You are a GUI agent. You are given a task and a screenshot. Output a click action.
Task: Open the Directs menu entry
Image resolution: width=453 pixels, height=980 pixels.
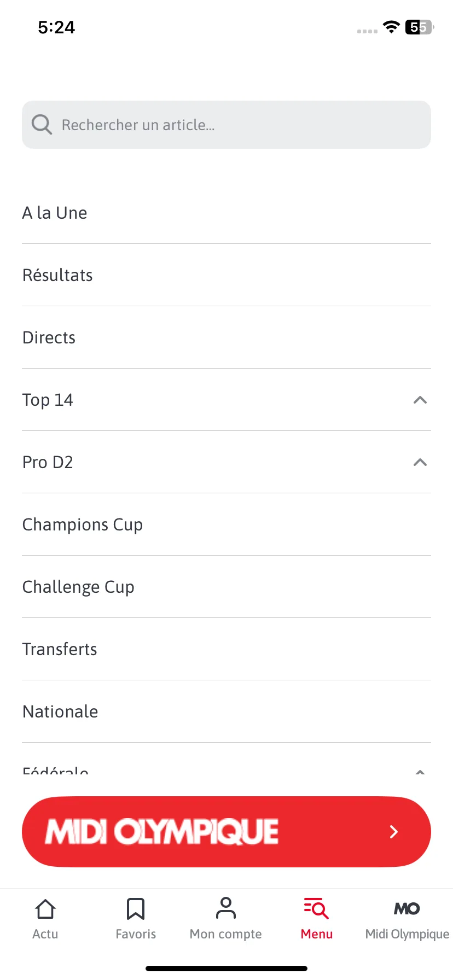226,337
